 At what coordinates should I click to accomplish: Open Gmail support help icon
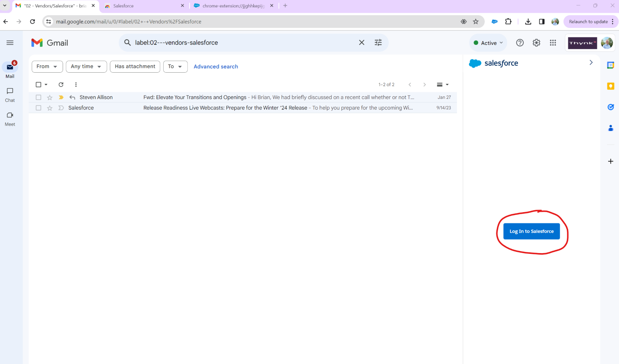[520, 43]
